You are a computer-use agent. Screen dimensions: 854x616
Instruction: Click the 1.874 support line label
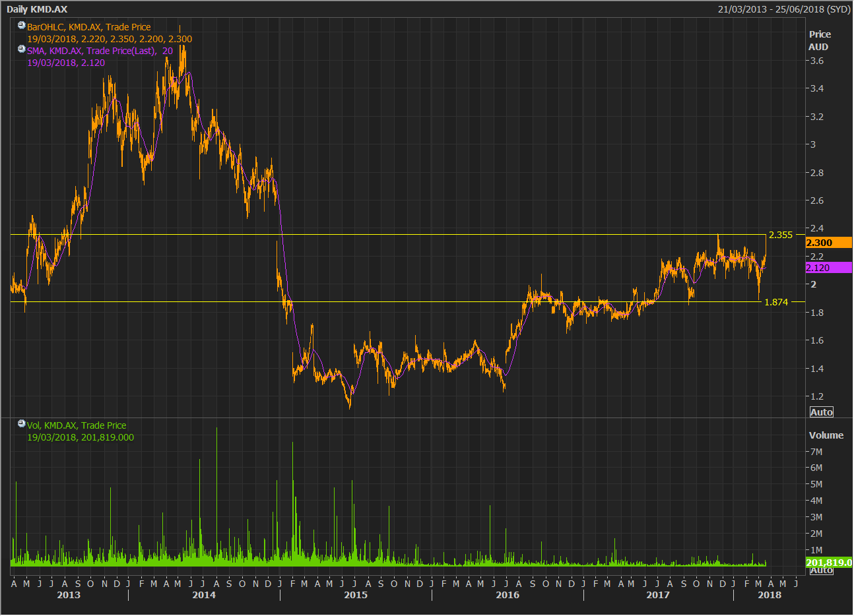[776, 302]
